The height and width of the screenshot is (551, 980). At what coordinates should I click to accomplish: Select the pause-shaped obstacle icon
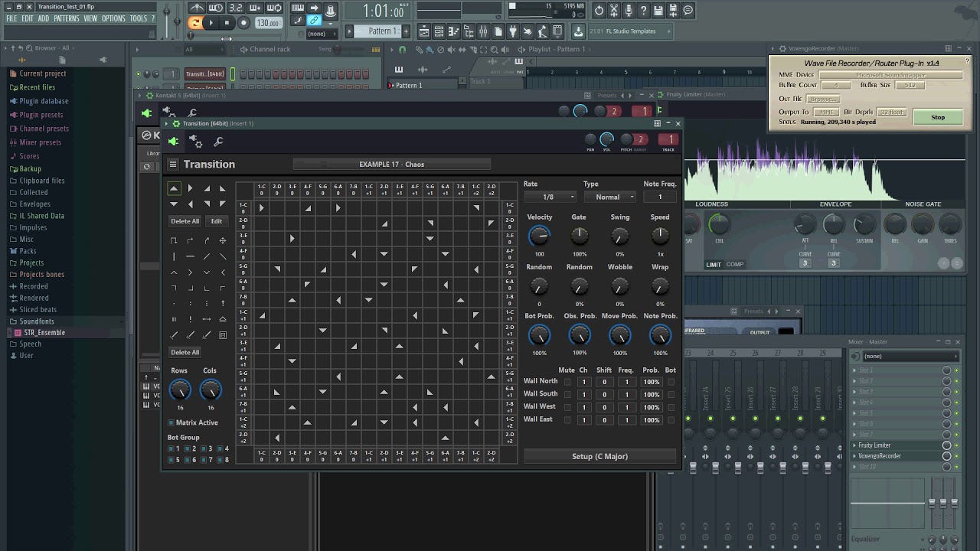[x=174, y=319]
